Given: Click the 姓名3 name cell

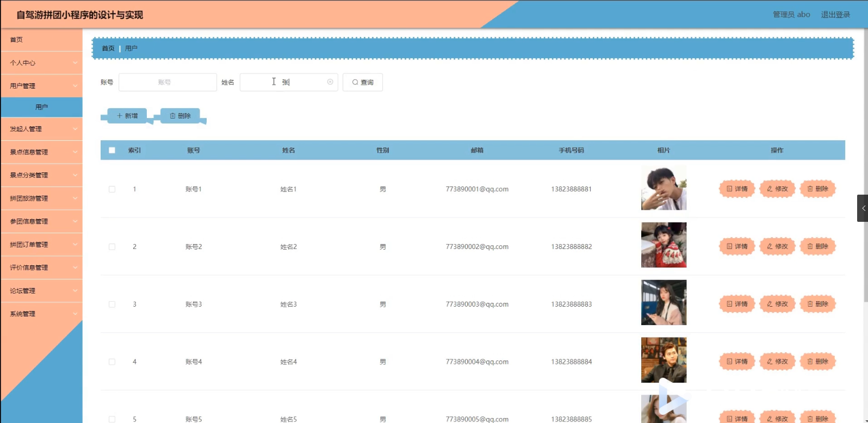Looking at the screenshot, I should click(x=288, y=304).
